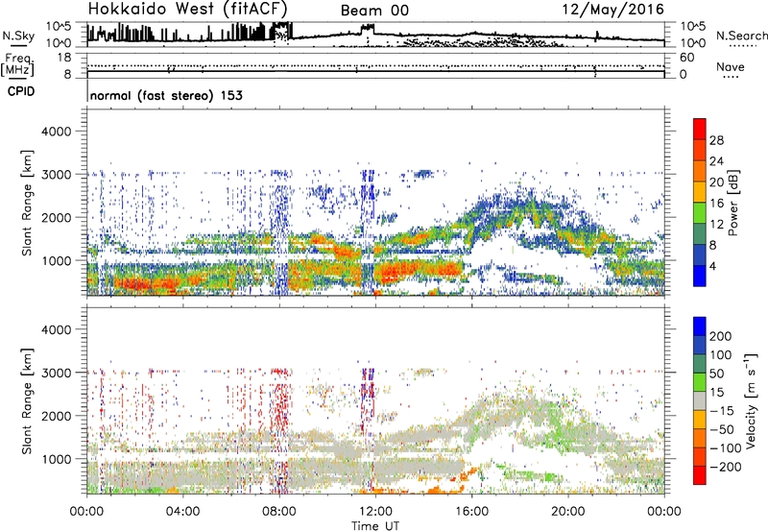Click '28' on the Power colorbar

pos(716,140)
